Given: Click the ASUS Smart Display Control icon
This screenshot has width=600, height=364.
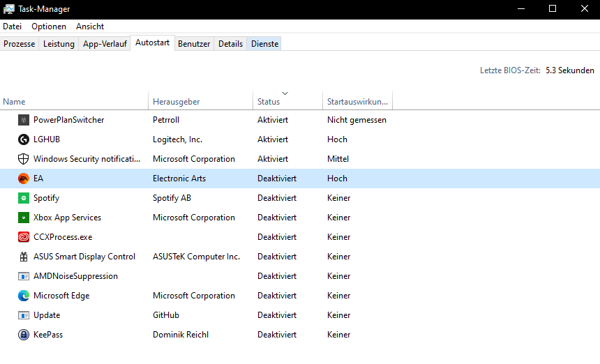Looking at the screenshot, I should [23, 257].
